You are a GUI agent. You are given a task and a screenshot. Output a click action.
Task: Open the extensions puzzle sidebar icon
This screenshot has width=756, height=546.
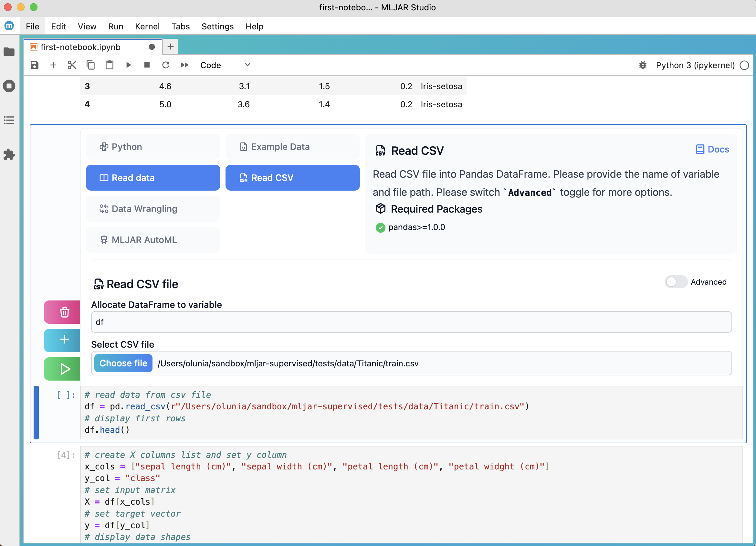pyautogui.click(x=9, y=154)
